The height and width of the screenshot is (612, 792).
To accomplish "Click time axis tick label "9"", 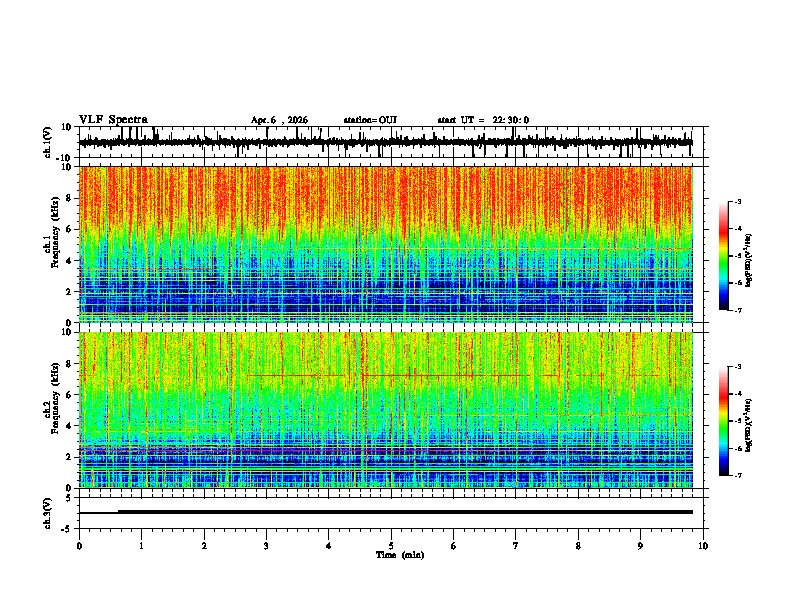I will click(640, 546).
